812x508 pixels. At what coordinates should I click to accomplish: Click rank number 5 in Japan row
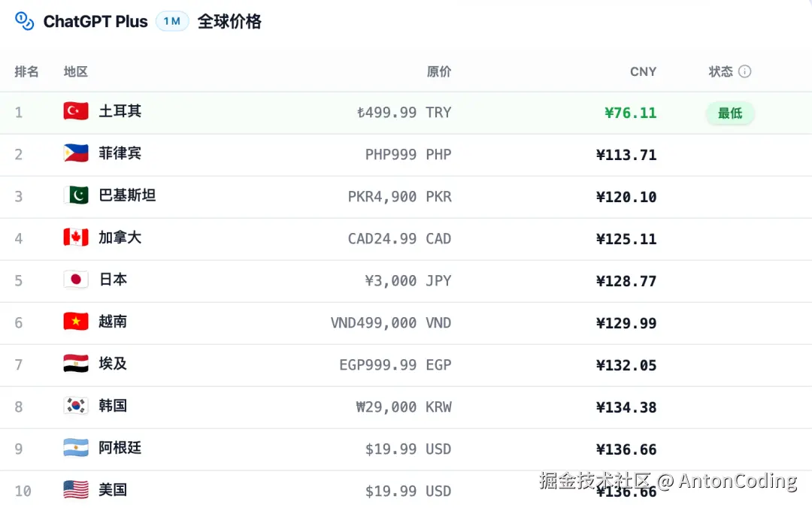coord(19,280)
